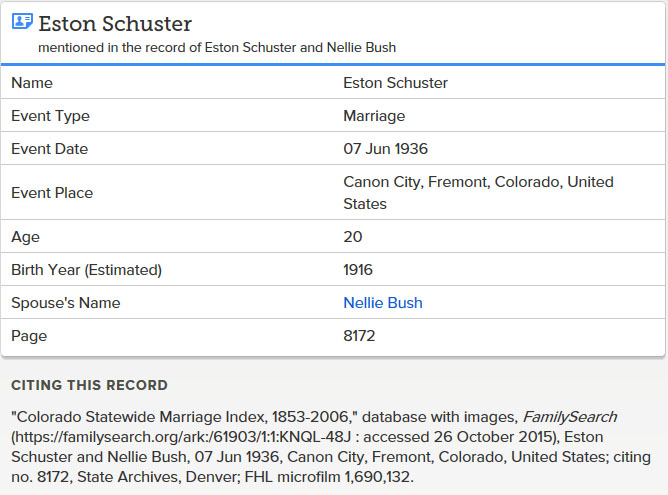The height and width of the screenshot is (495, 668).
Task: Click the 'mentioned in the record of' subtitle
Action: pyautogui.click(x=224, y=47)
